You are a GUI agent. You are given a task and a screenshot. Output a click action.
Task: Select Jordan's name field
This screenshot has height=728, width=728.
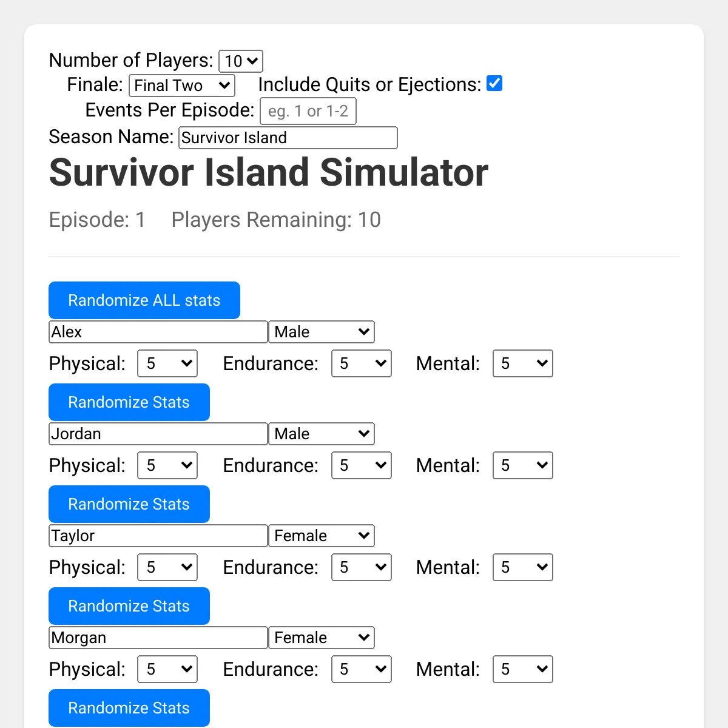(x=158, y=434)
